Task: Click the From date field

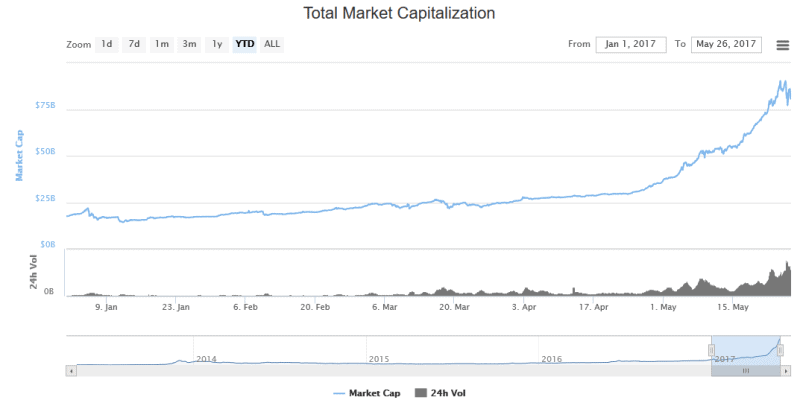Action: (630, 44)
